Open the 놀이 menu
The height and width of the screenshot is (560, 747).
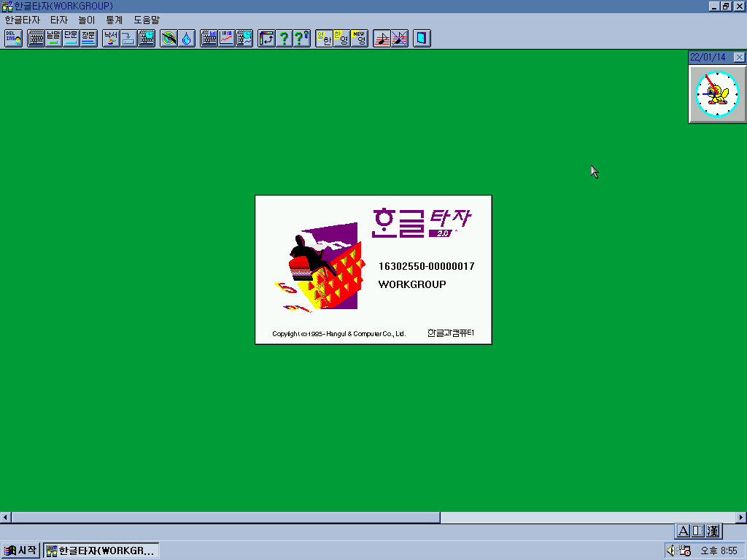[x=87, y=20]
